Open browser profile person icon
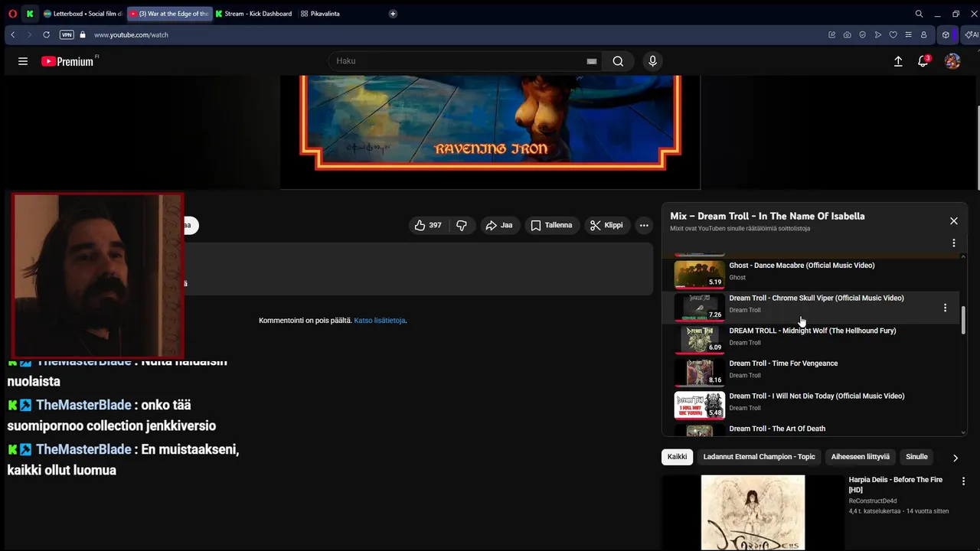 [x=923, y=34]
